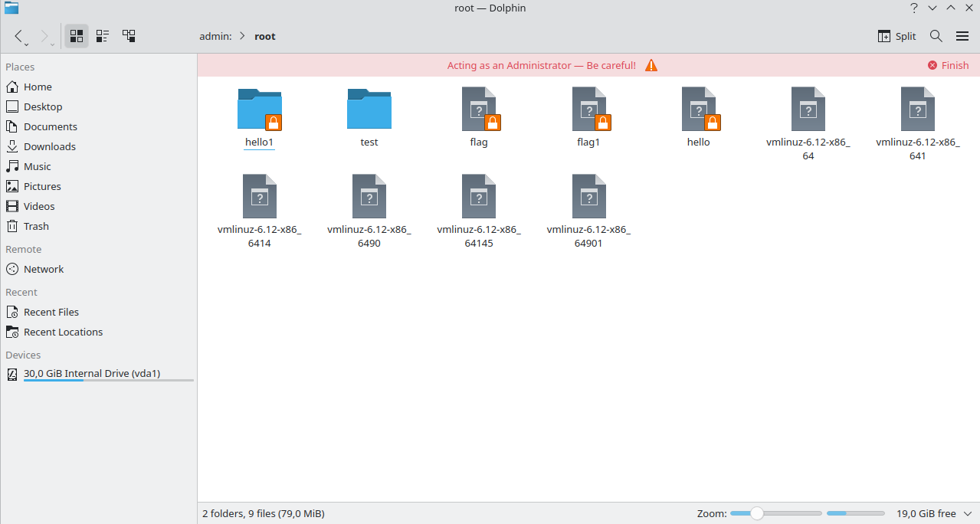Viewport: 980px width, 524px height.
Task: Click the back navigation arrow
Action: [19, 36]
